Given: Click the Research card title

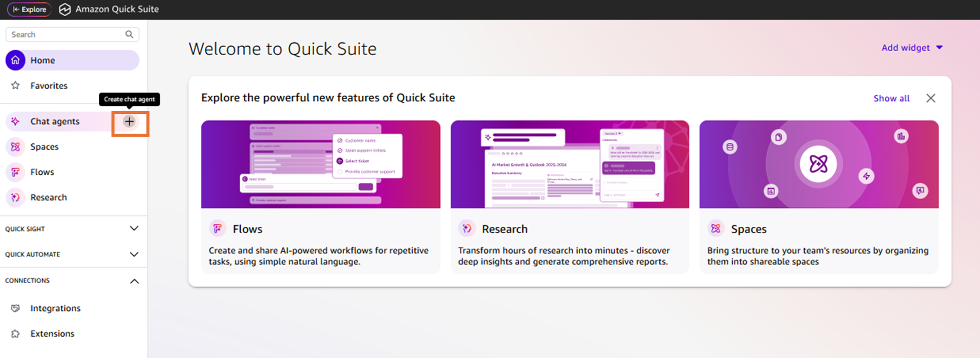Looking at the screenshot, I should [505, 229].
